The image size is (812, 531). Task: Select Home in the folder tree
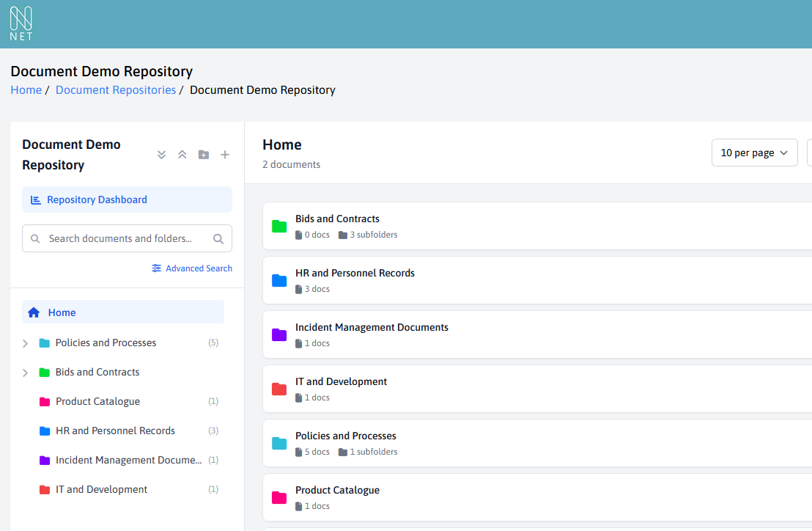62,312
